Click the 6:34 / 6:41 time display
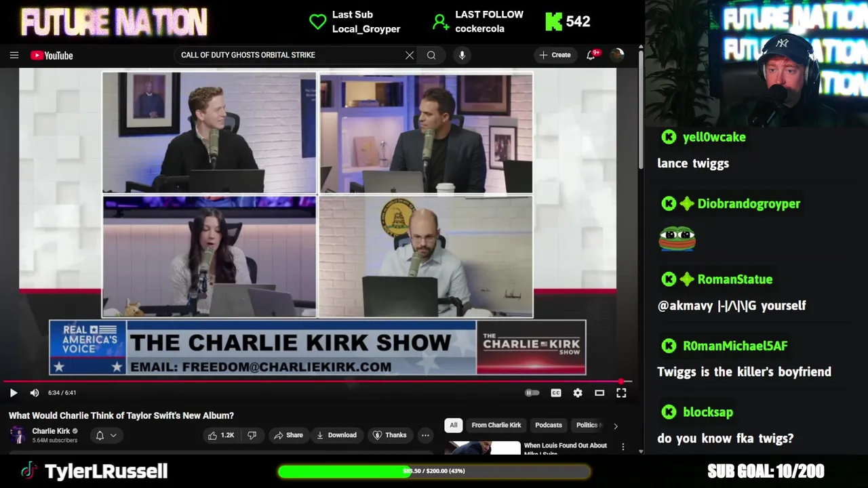Screen dimensions: 868x488 [62, 392]
